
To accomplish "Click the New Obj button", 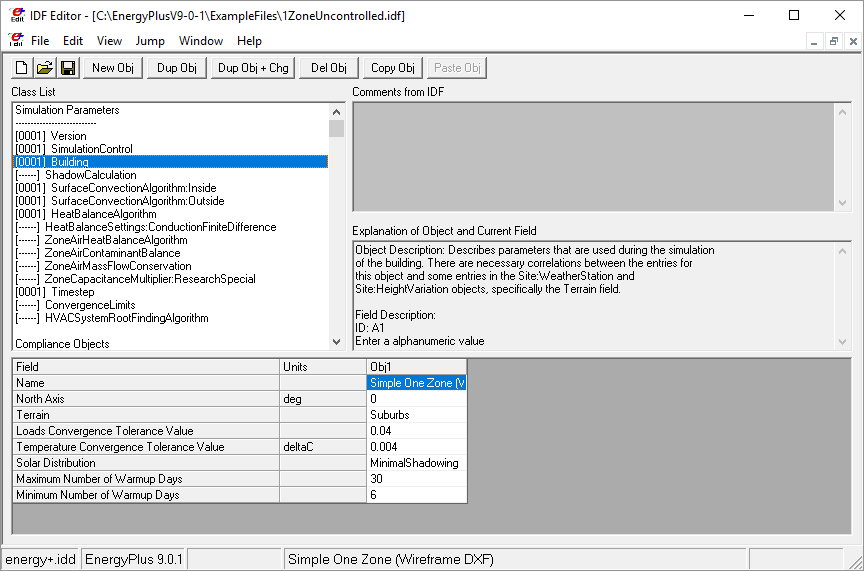I will coord(113,68).
